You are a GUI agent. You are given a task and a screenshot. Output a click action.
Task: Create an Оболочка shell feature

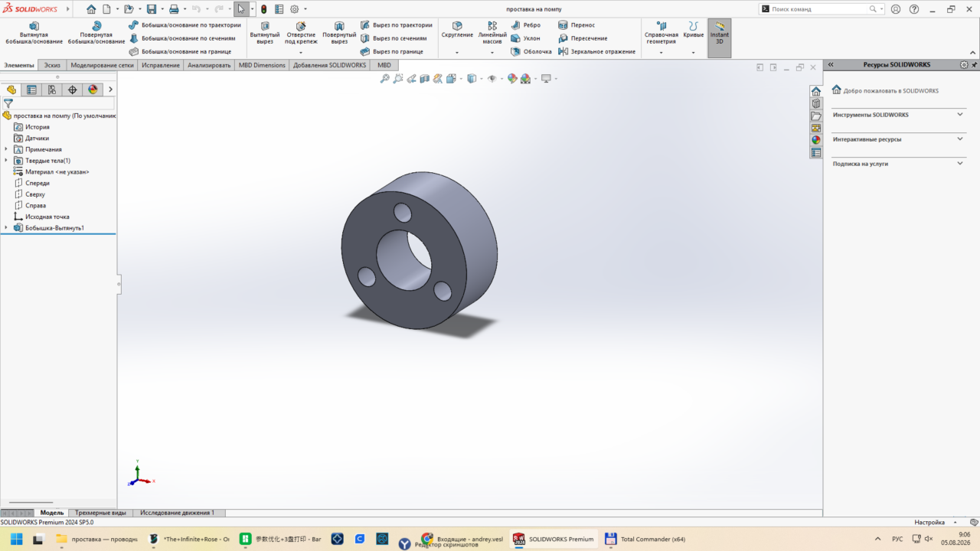[x=531, y=51]
